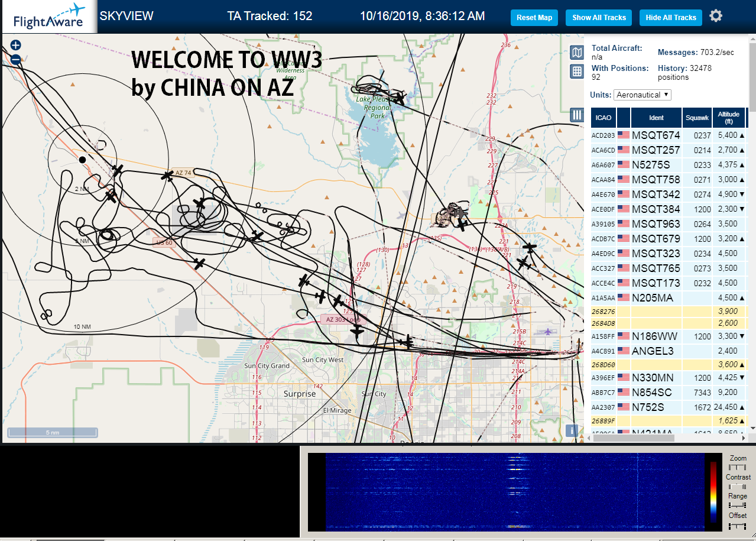Select the 268276 ICAO row
Viewport: 756px width, 541px height.
pos(669,312)
